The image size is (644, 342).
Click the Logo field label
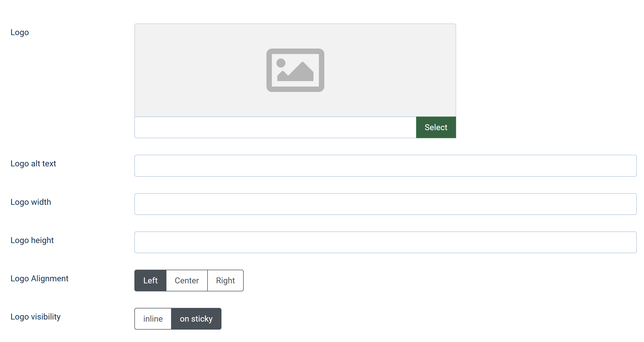tap(20, 33)
